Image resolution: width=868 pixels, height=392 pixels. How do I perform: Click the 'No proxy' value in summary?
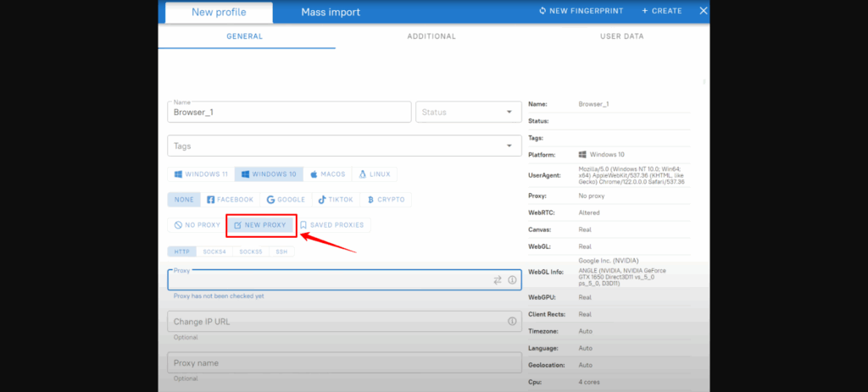click(592, 196)
